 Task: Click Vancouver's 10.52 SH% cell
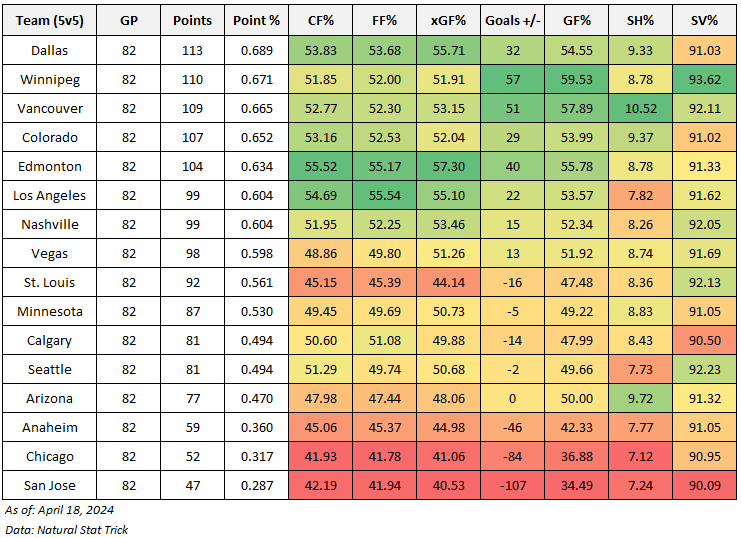(642, 108)
